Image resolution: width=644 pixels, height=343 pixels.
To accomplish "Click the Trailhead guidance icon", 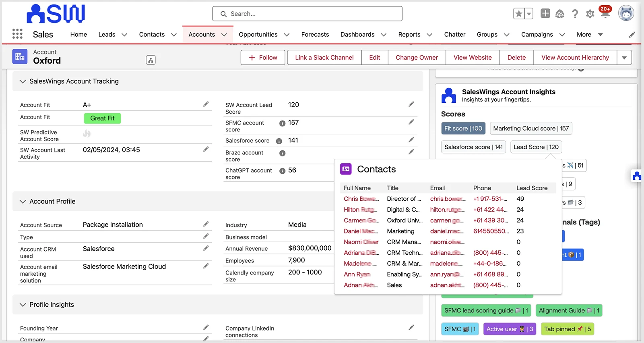I will coord(560,14).
